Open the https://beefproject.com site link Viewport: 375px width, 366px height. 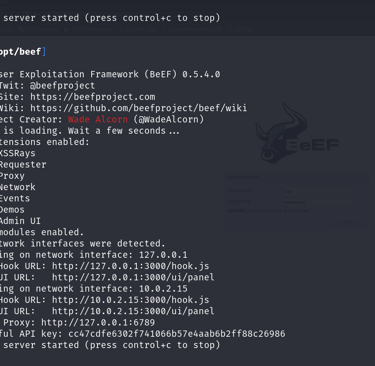click(93, 97)
